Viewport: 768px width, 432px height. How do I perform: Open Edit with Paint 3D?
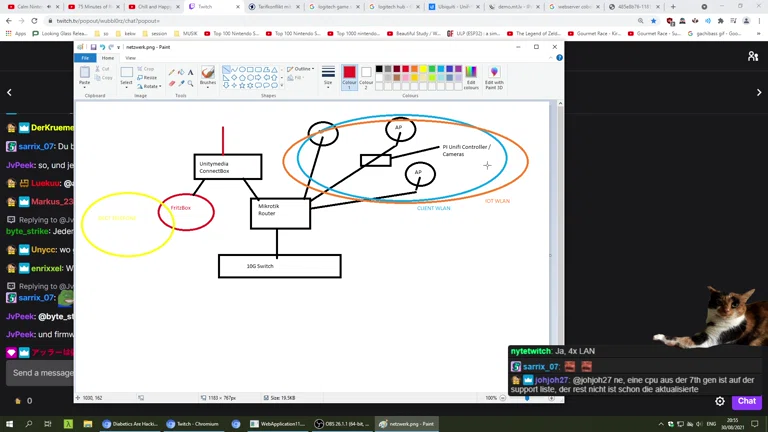[494, 77]
